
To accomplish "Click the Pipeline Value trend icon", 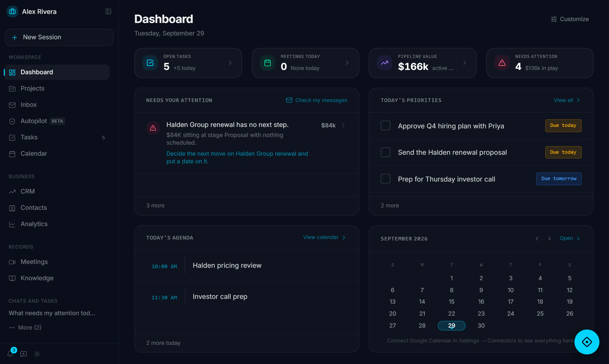I will [x=385, y=63].
